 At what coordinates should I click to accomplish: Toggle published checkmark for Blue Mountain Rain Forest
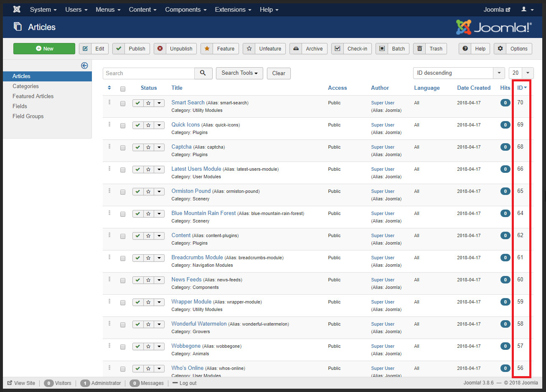[x=138, y=214]
